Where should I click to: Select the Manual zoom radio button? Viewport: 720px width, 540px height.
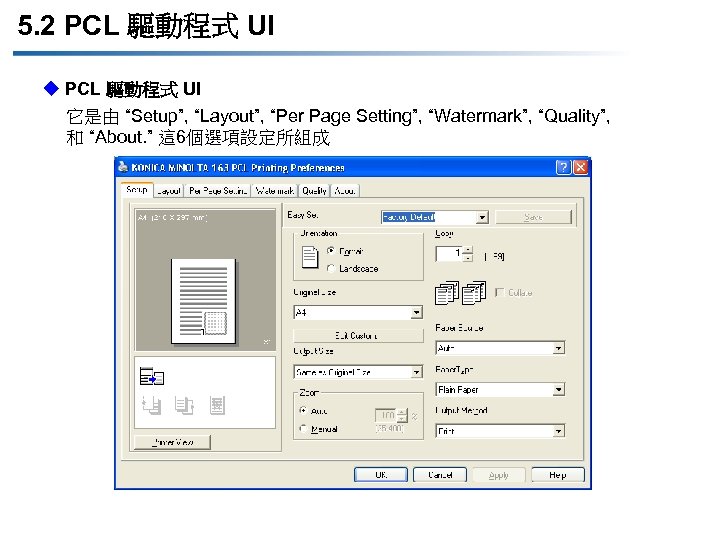[x=303, y=428]
